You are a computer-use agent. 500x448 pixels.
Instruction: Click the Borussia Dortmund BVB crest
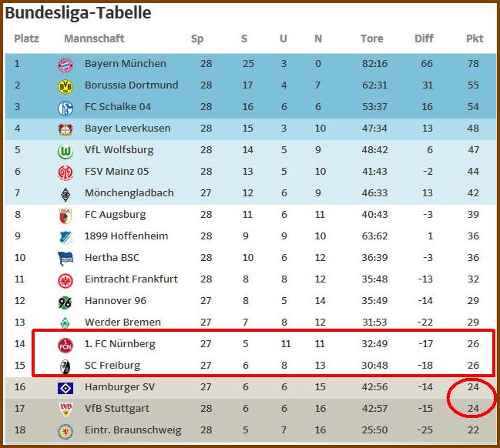(65, 87)
